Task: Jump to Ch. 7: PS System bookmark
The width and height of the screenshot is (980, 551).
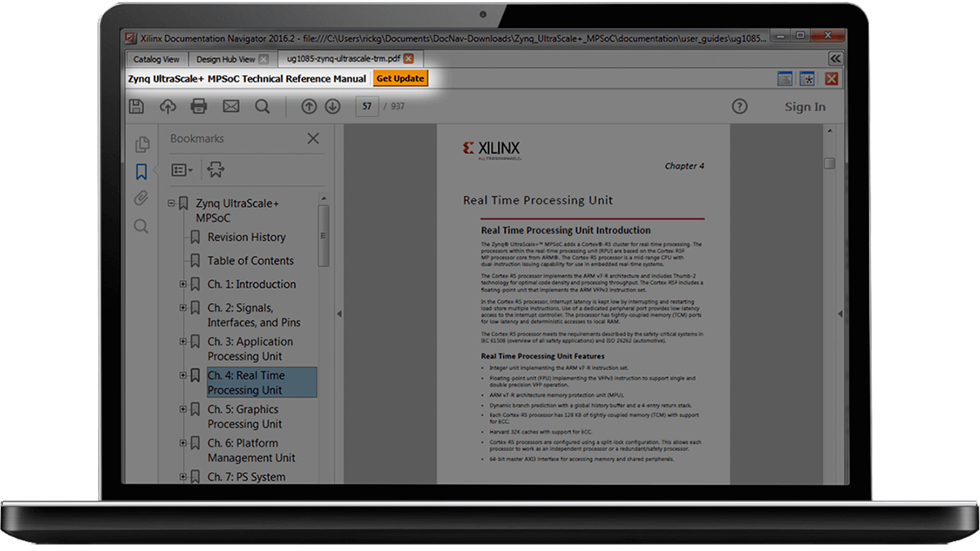Action: tap(247, 477)
